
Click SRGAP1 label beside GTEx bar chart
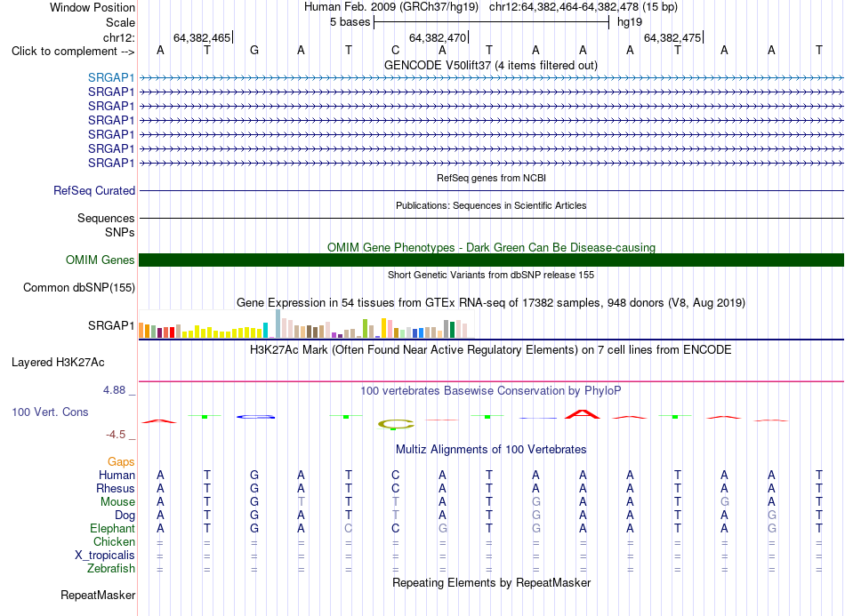tap(111, 325)
